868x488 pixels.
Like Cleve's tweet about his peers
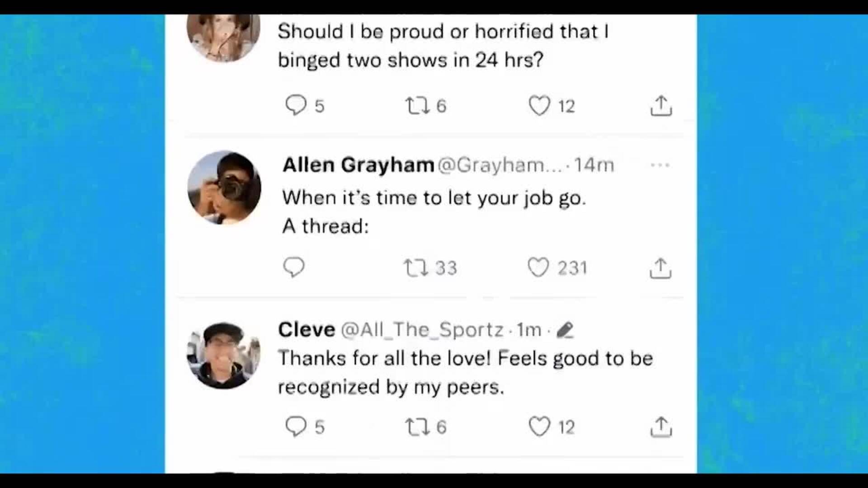[539, 427]
